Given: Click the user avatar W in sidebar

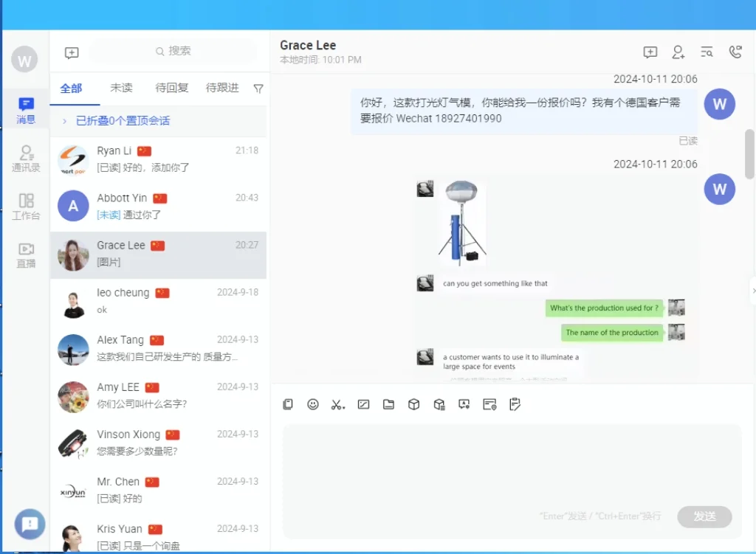Looking at the screenshot, I should click(24, 60).
